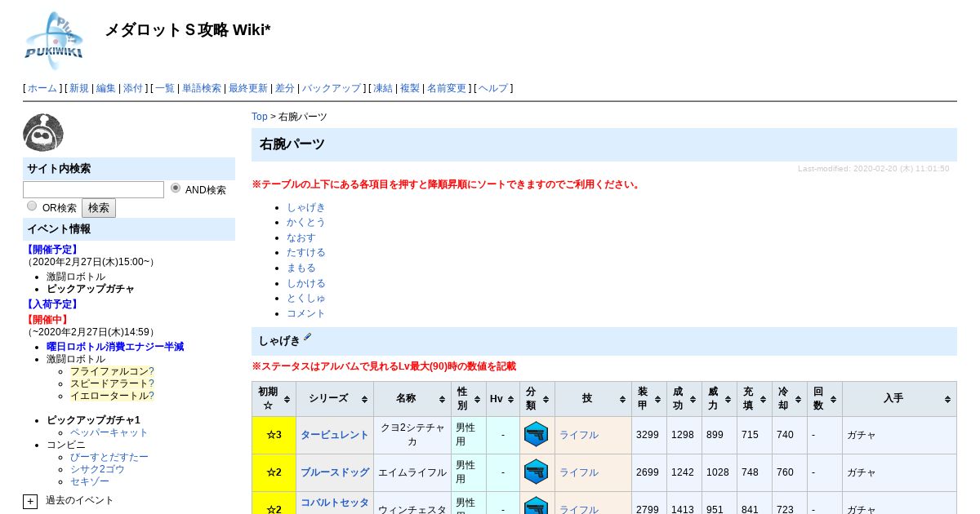Open the 名前変更 menu link
980x514 pixels.
point(447,88)
